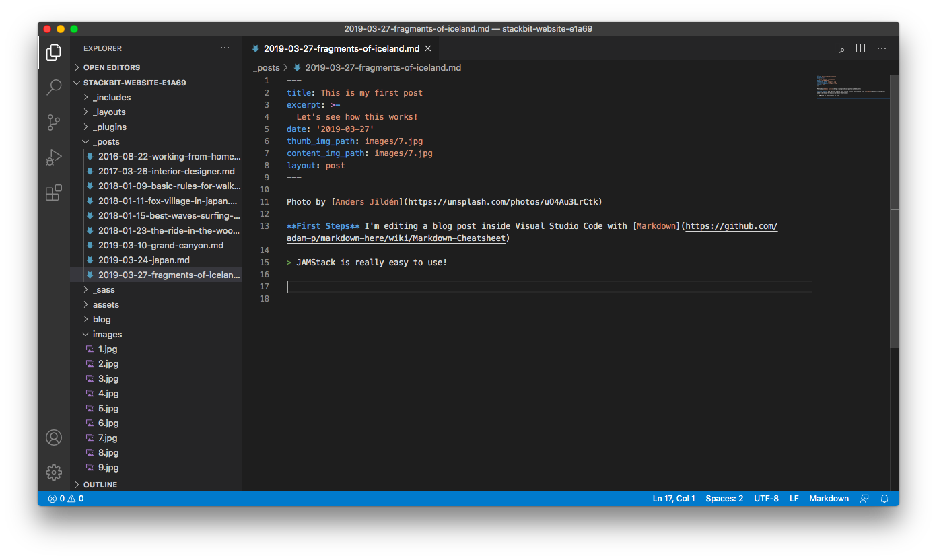This screenshot has width=937, height=560.
Task: Select the fragments-of-iceland.md editor tab
Action: tap(341, 48)
